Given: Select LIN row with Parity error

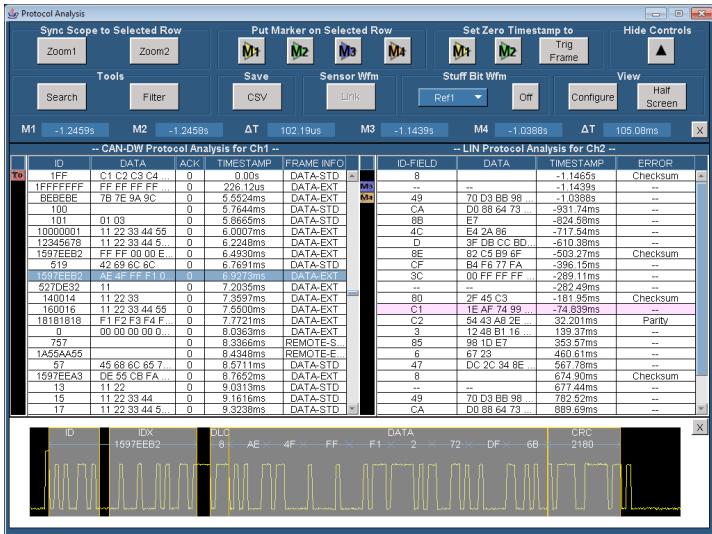Looking at the screenshot, I should pyautogui.click(x=536, y=321).
